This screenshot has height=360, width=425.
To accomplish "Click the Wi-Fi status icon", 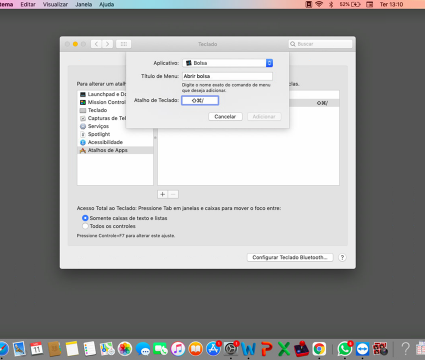I will tap(319, 4).
